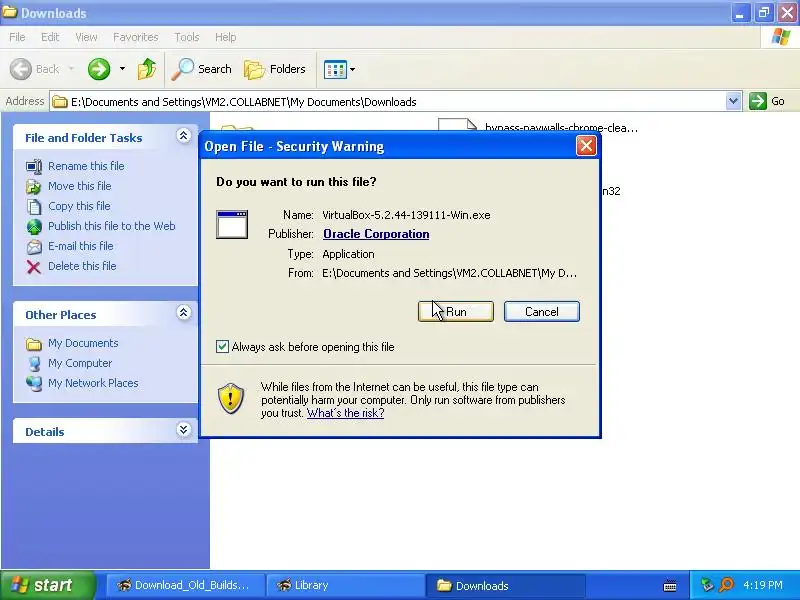The image size is (800, 600).
Task: Click the Publish to Web globe icon
Action: coord(34,226)
